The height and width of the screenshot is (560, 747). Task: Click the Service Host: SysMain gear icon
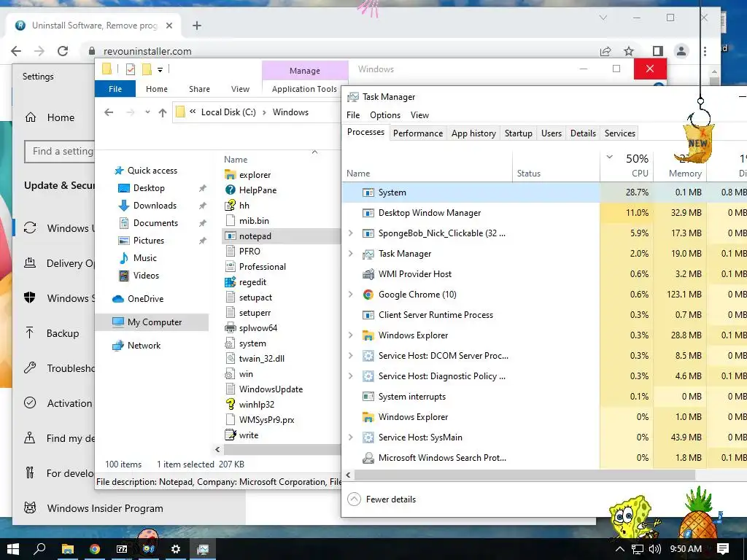[368, 437]
